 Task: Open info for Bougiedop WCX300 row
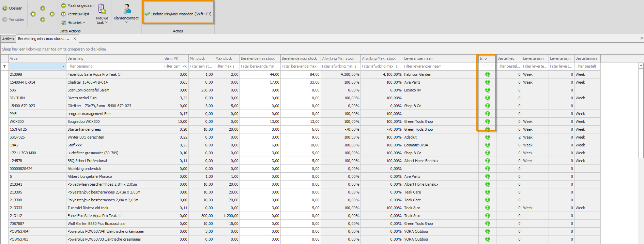coord(488,121)
